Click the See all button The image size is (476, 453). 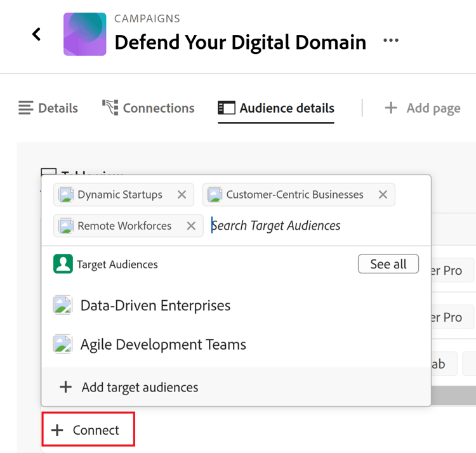click(388, 264)
